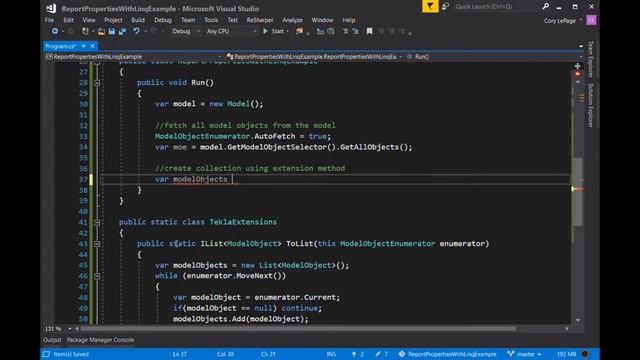Click the unpushed commits arrow in status bar
The height and width of the screenshot is (360, 640).
click(x=354, y=354)
